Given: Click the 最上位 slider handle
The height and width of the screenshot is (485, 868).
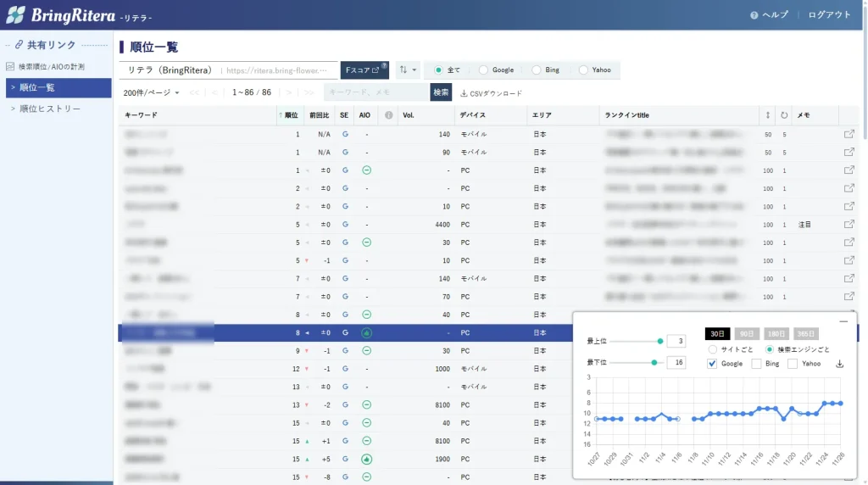Looking at the screenshot, I should [x=659, y=341].
